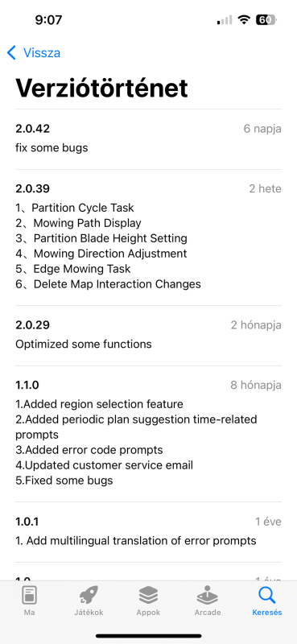Tap version 1.0.1 heading

pyautogui.click(x=27, y=522)
